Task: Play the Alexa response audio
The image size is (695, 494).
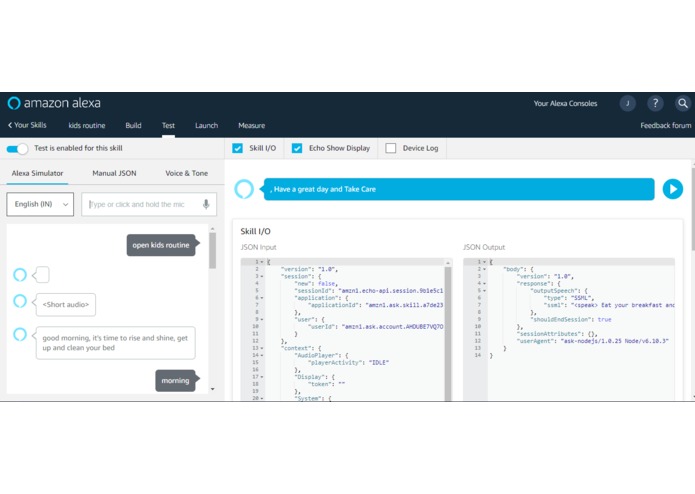Action: click(x=672, y=189)
